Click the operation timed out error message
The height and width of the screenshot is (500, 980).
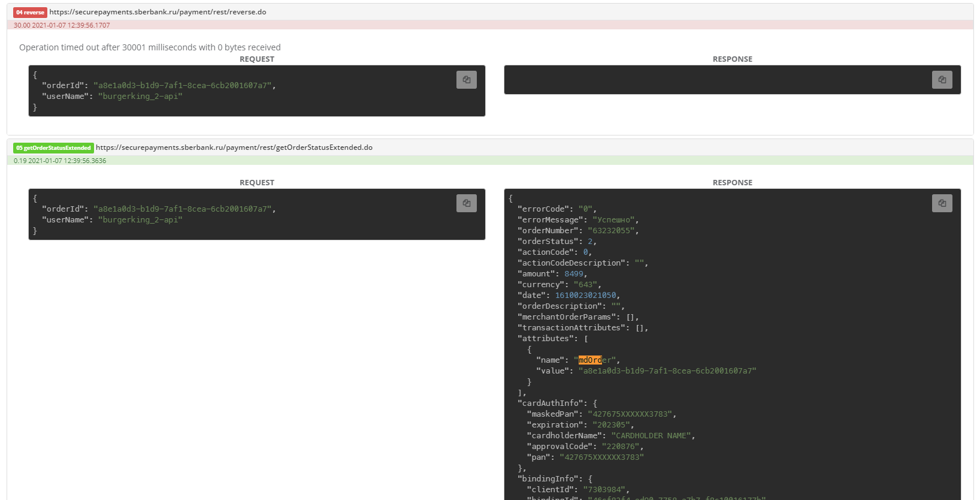pos(150,47)
